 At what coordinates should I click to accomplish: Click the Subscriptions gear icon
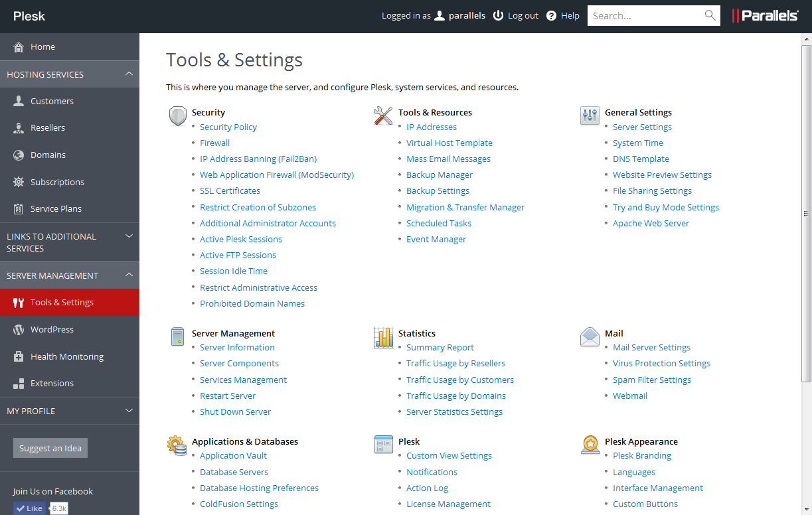pos(19,182)
